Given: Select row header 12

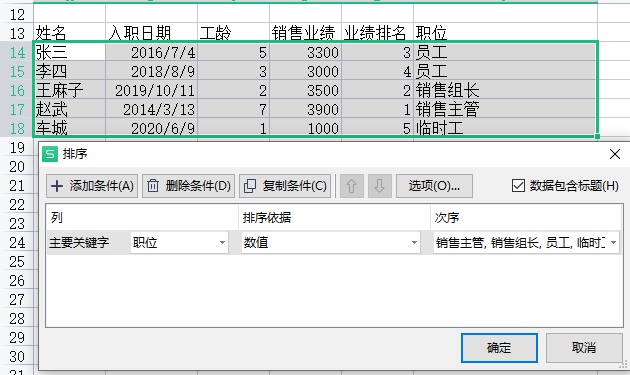Looking at the screenshot, I should point(16,14).
